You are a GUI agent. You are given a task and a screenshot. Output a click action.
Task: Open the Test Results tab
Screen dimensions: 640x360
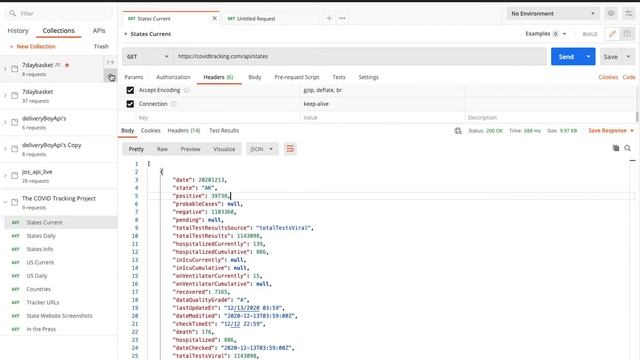[224, 131]
